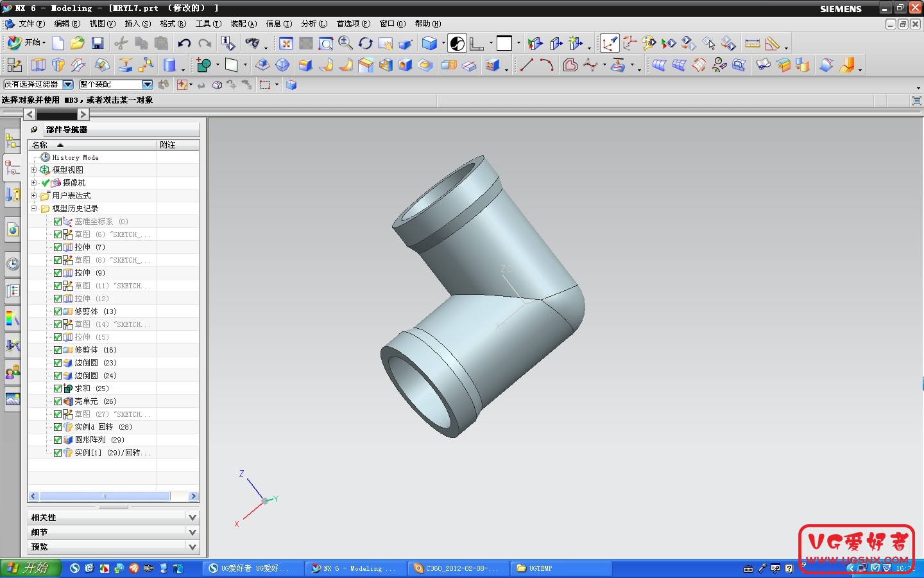924x578 pixels.
Task: Redo the last undone operation
Action: (x=205, y=43)
